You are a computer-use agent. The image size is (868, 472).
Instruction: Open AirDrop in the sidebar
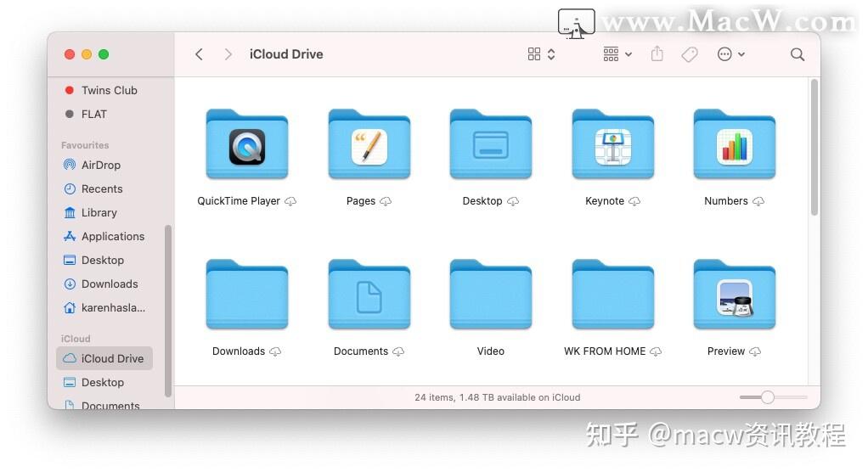(x=93, y=165)
